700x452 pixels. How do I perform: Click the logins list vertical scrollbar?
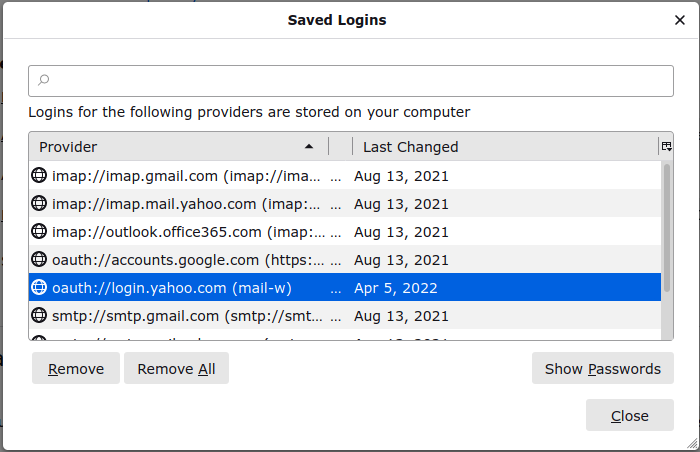667,250
